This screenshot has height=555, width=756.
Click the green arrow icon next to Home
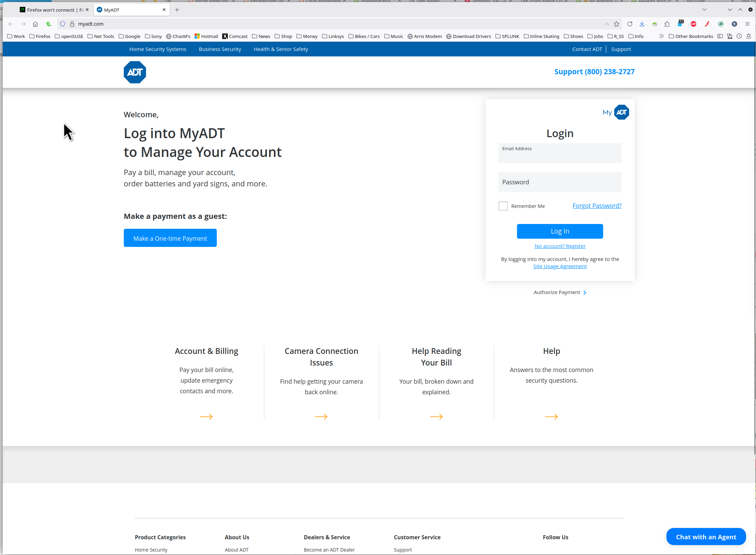(49, 24)
